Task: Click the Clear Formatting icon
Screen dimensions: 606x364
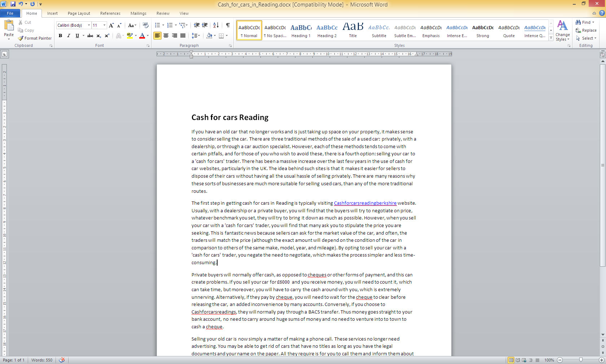Action: (146, 25)
